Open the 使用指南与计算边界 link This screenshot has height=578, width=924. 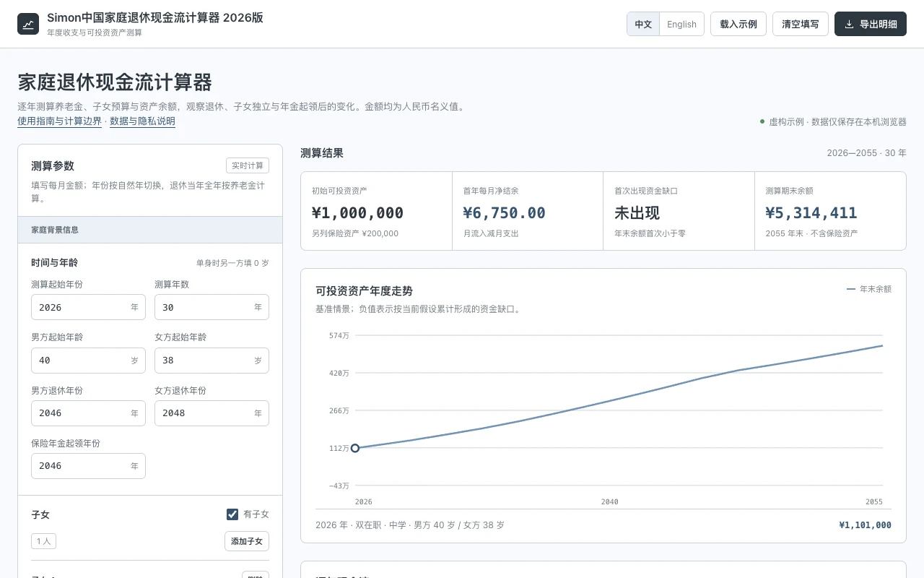pos(60,121)
